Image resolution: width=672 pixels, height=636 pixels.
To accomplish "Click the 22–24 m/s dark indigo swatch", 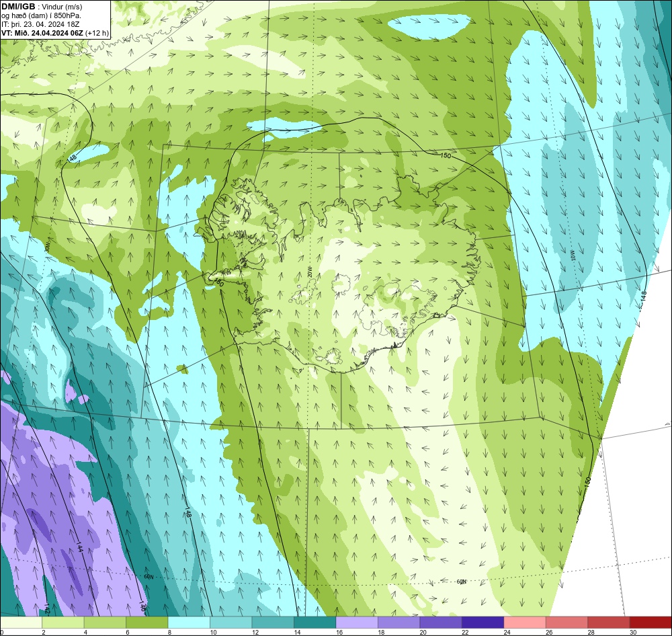I will [483, 623].
